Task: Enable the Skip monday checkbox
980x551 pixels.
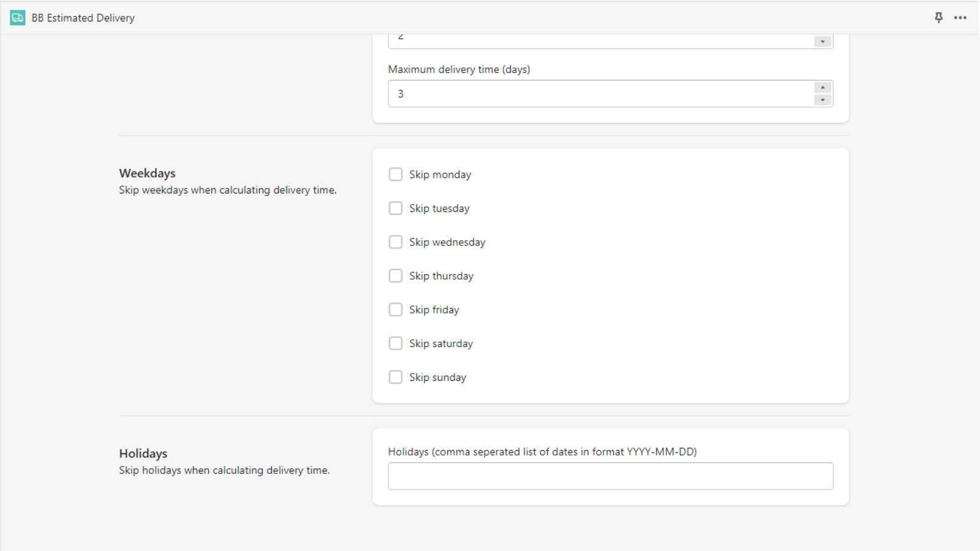Action: (x=395, y=174)
